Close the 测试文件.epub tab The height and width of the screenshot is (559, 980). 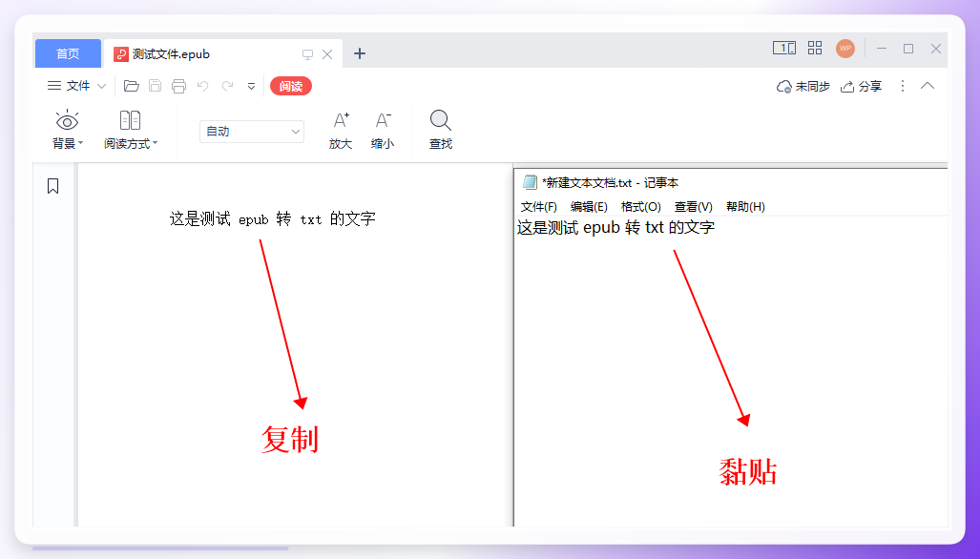pos(327,54)
